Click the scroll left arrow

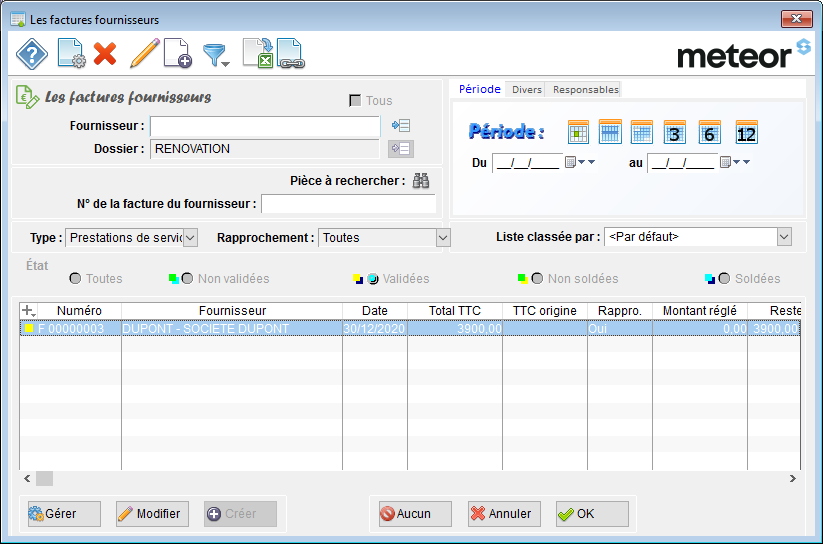point(27,478)
